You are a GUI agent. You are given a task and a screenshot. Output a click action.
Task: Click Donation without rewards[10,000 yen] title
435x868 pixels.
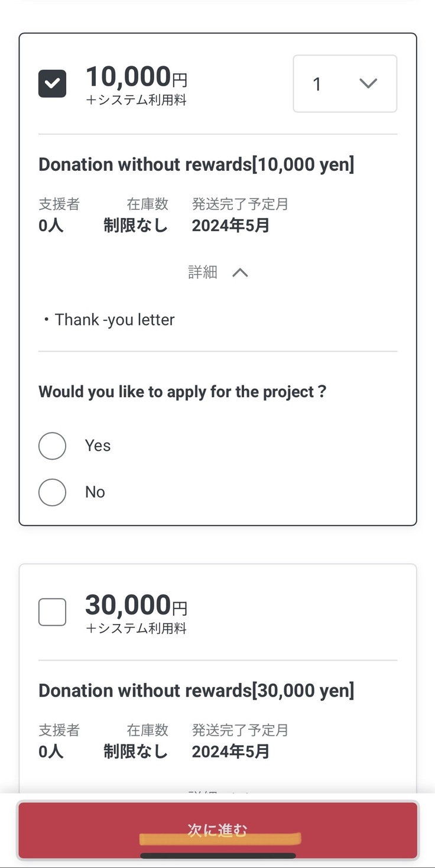click(x=196, y=165)
